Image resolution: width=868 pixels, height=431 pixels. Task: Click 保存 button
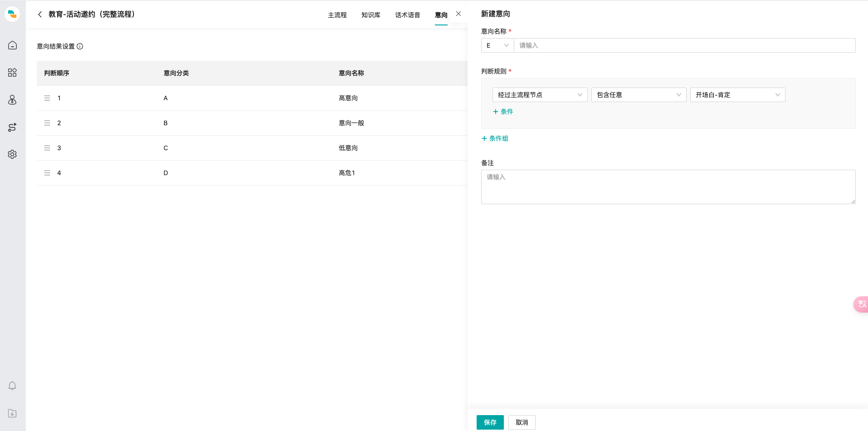tap(490, 422)
